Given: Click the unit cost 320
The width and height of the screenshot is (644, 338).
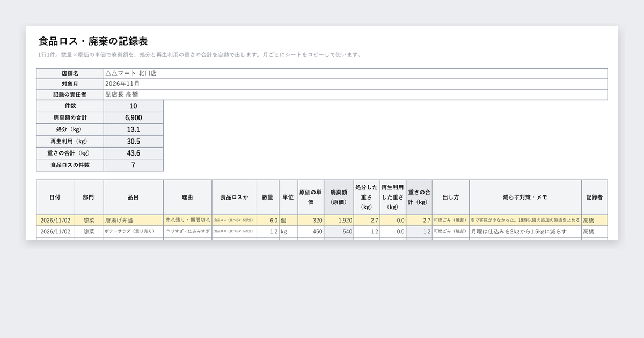Looking at the screenshot, I should [x=311, y=221].
